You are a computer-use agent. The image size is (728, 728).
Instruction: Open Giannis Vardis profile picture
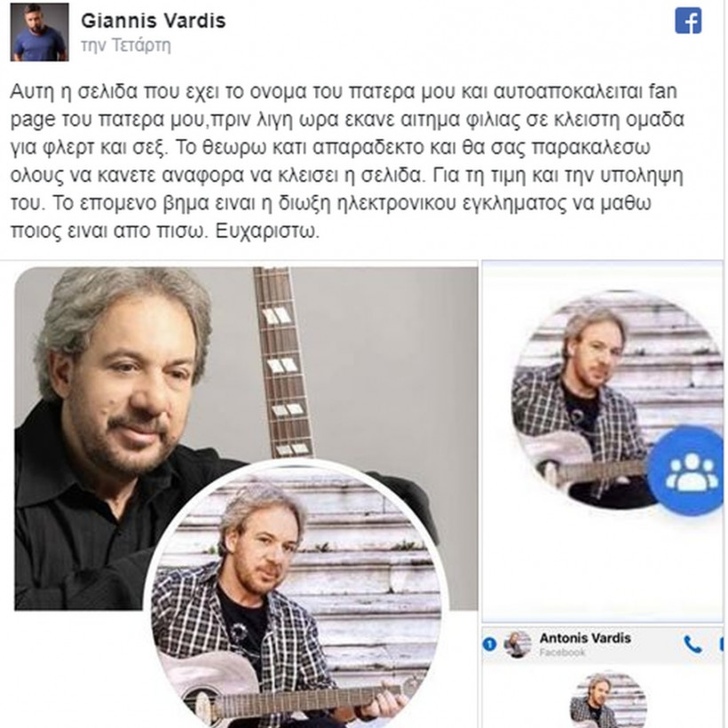(39, 32)
